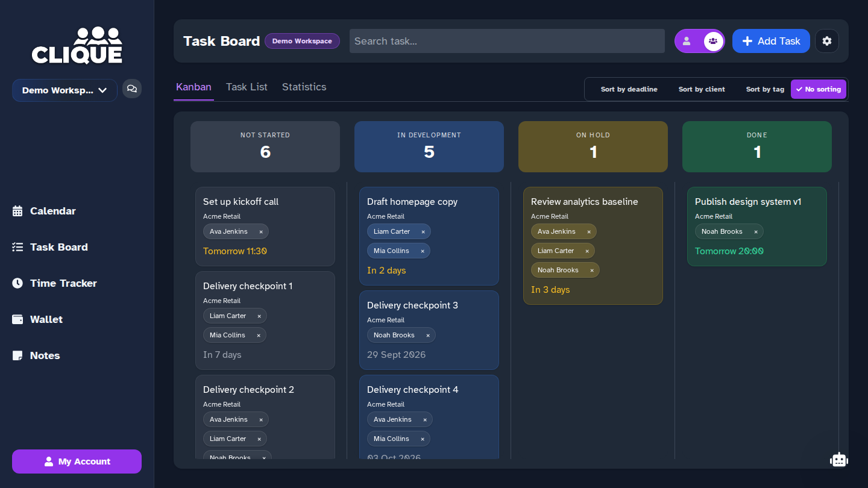868x488 pixels.
Task: Click the Task Board page title
Action: click(x=222, y=41)
